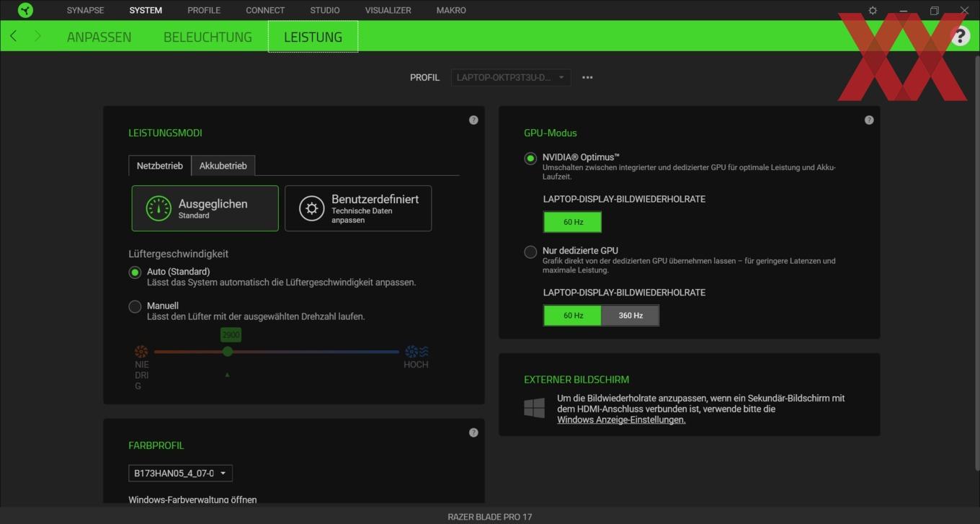Image resolution: width=980 pixels, height=524 pixels.
Task: Open help icon in Farbprofil panel
Action: [x=473, y=432]
